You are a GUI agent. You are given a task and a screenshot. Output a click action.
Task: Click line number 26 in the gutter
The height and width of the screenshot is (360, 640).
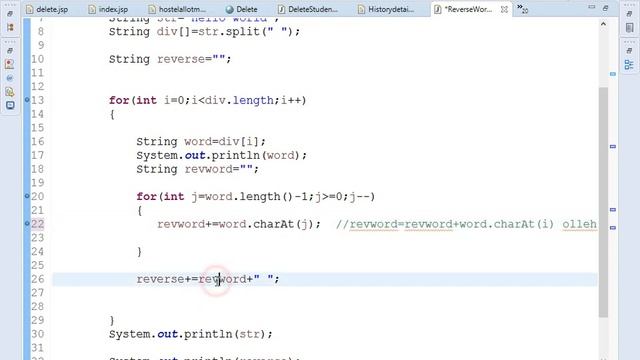click(38, 279)
